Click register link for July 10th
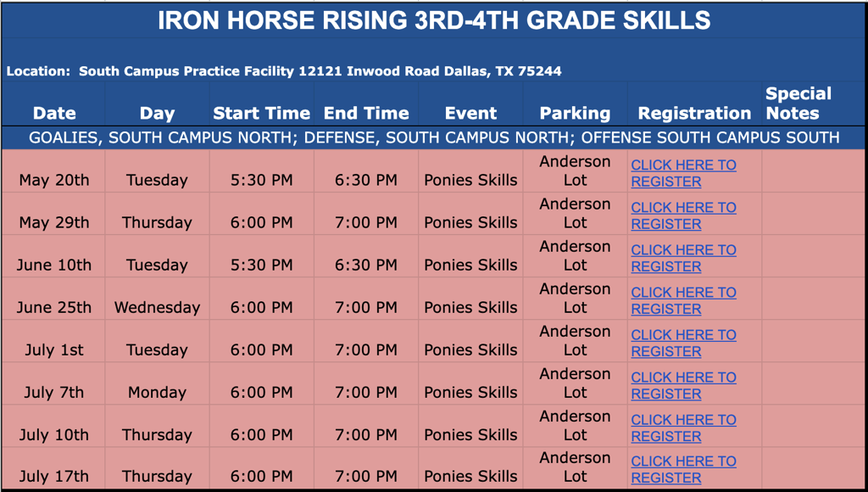868x492 pixels. click(683, 428)
